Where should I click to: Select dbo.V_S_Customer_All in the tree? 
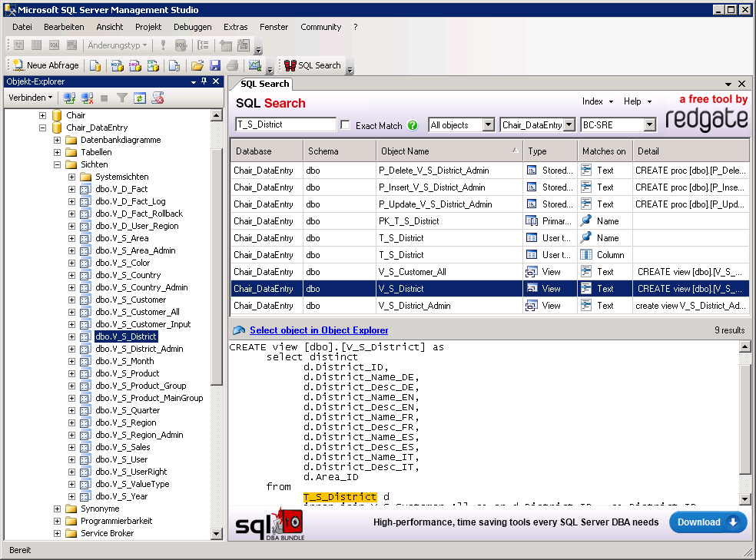(x=138, y=313)
